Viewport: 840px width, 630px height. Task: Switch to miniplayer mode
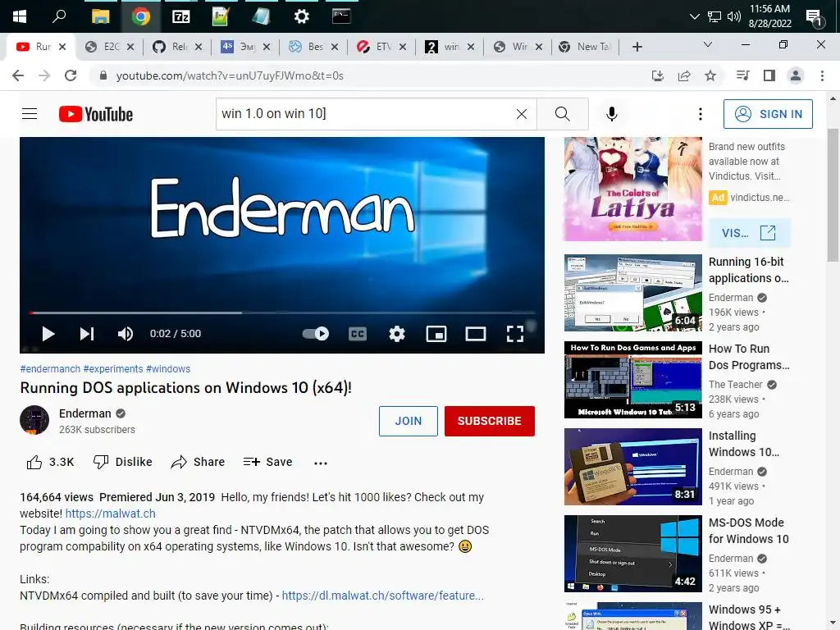pyautogui.click(x=436, y=334)
